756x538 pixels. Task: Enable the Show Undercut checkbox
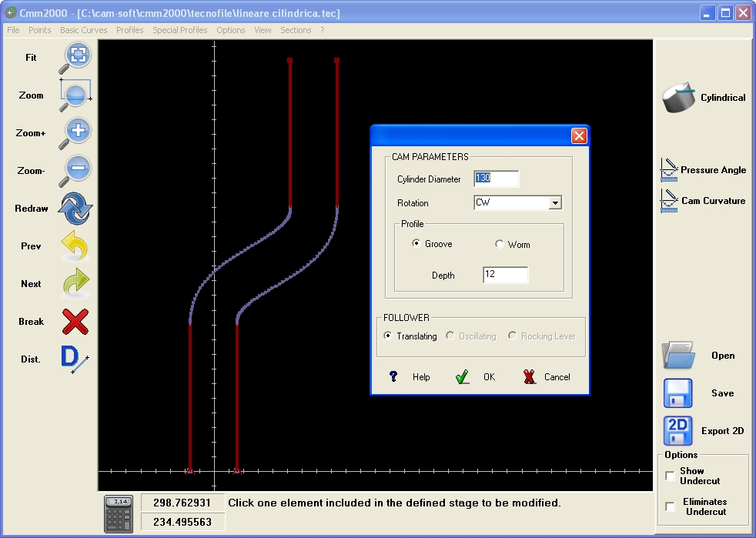point(670,476)
